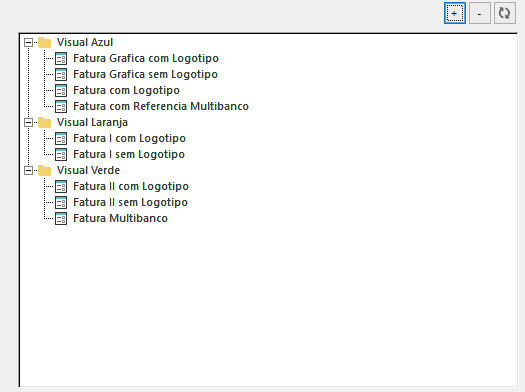Click the minus collapse-all button

tap(480, 13)
